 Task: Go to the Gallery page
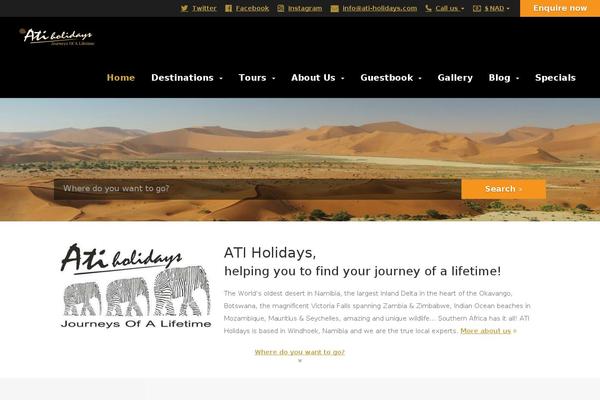[455, 78]
